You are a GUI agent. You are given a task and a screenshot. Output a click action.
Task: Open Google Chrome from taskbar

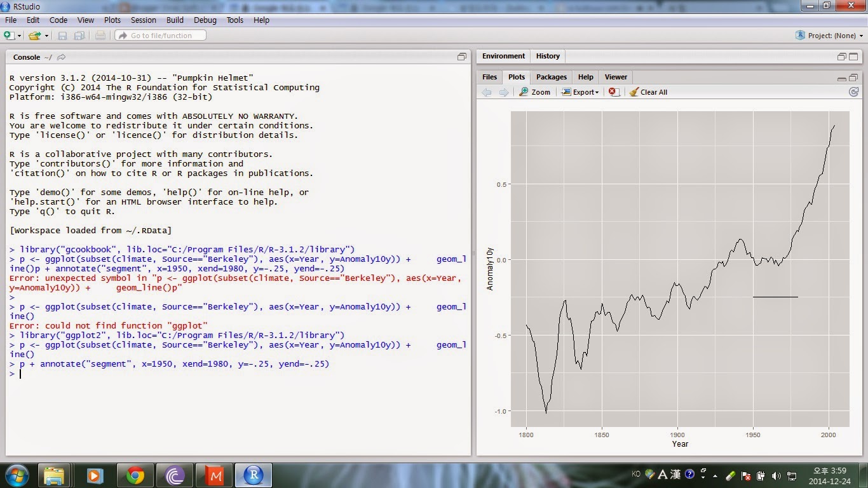(x=135, y=475)
